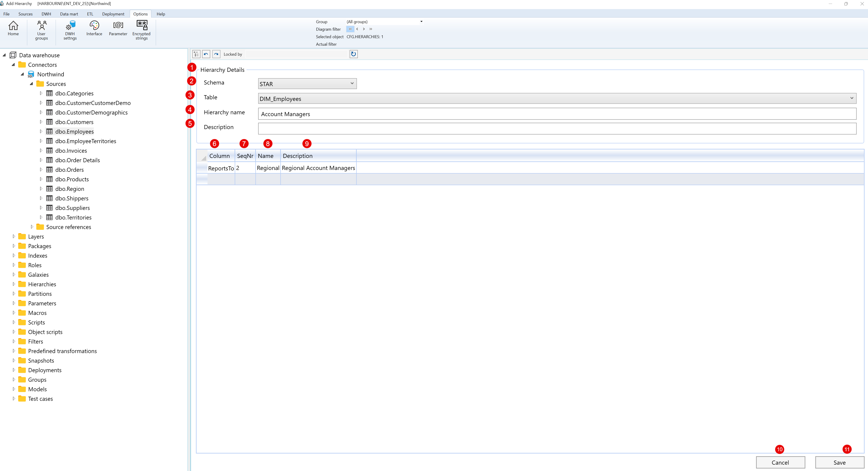Expand the Packages folder

point(14,246)
